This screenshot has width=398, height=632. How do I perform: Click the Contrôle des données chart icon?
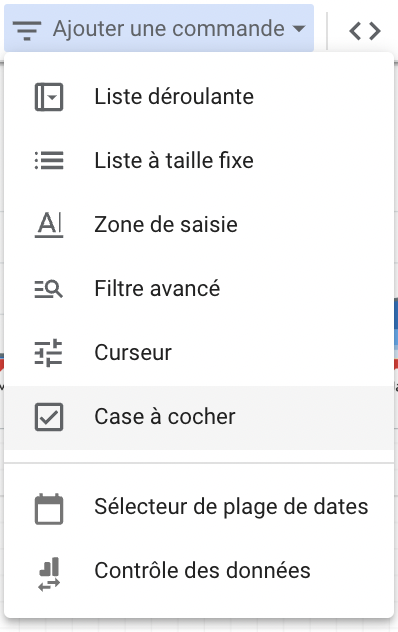49,574
